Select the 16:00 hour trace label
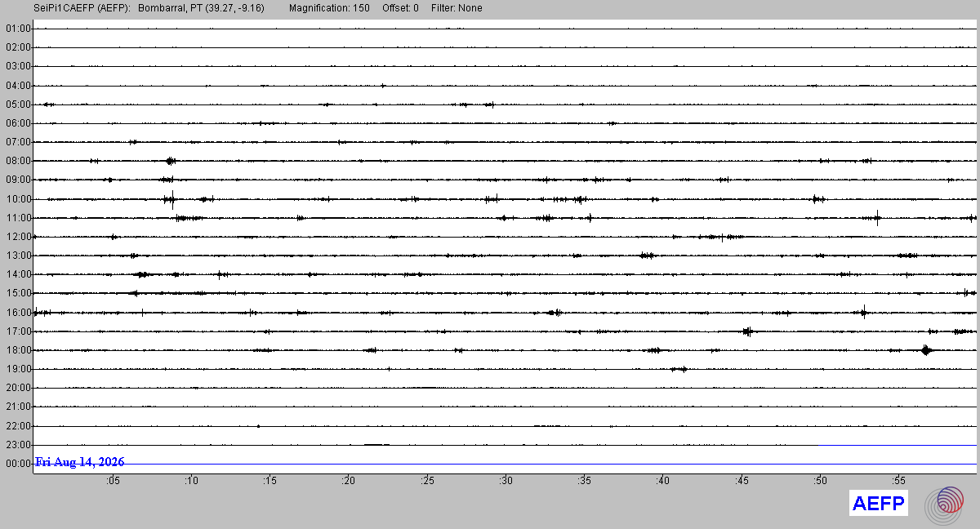The height and width of the screenshot is (529, 980). pos(18,313)
